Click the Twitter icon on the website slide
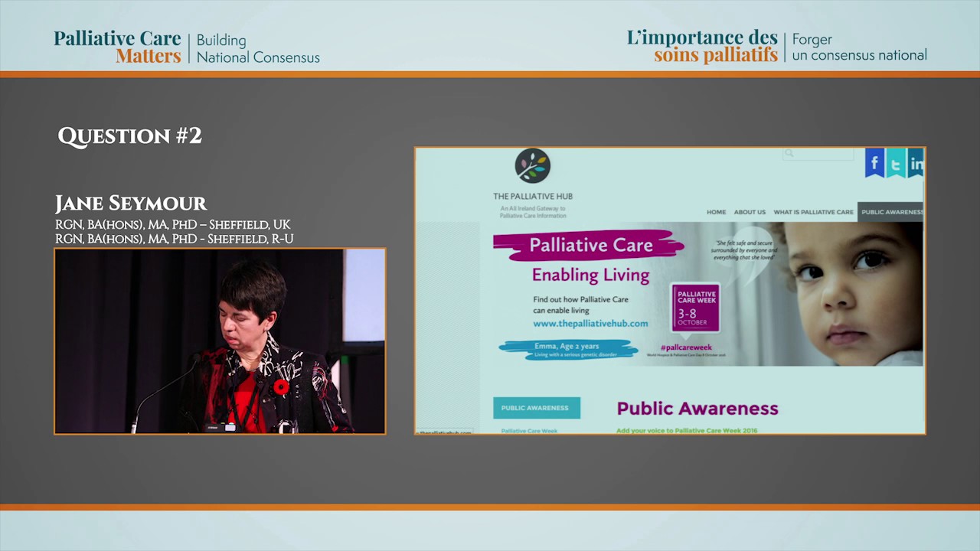 point(896,163)
